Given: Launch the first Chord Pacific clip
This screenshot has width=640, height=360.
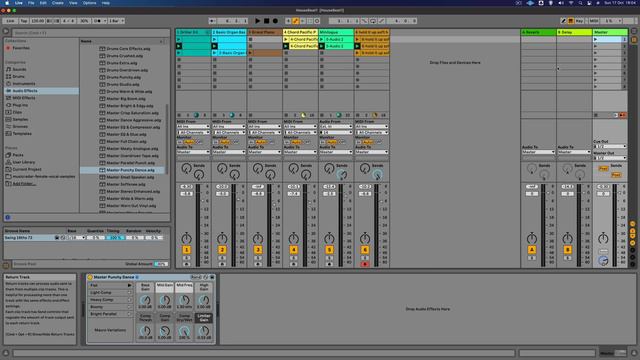Looking at the screenshot, I should tap(286, 39).
